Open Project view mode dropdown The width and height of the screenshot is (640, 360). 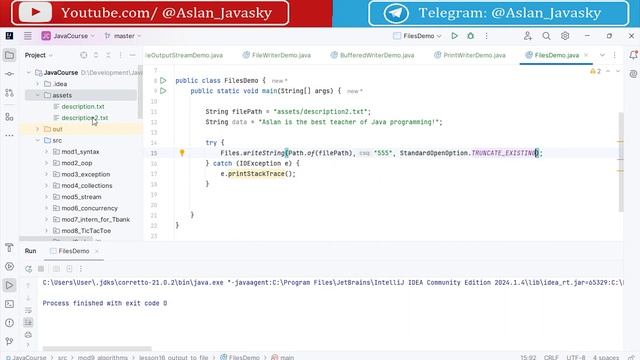coord(39,55)
